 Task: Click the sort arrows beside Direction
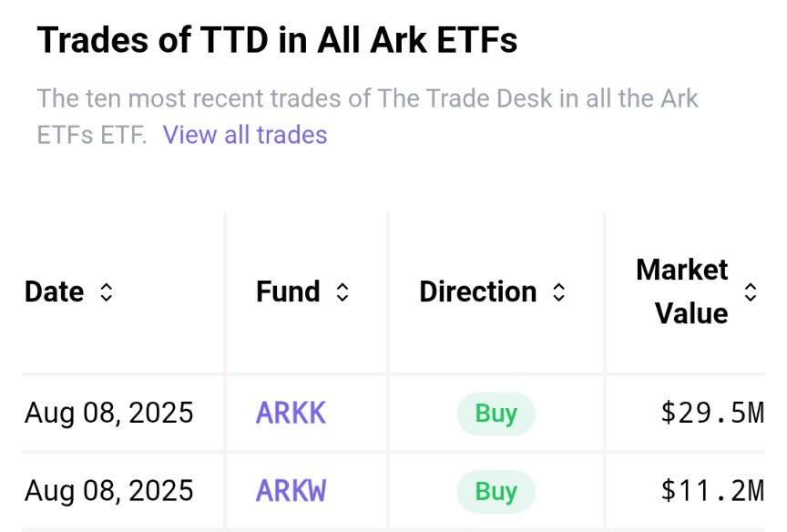click(x=559, y=292)
